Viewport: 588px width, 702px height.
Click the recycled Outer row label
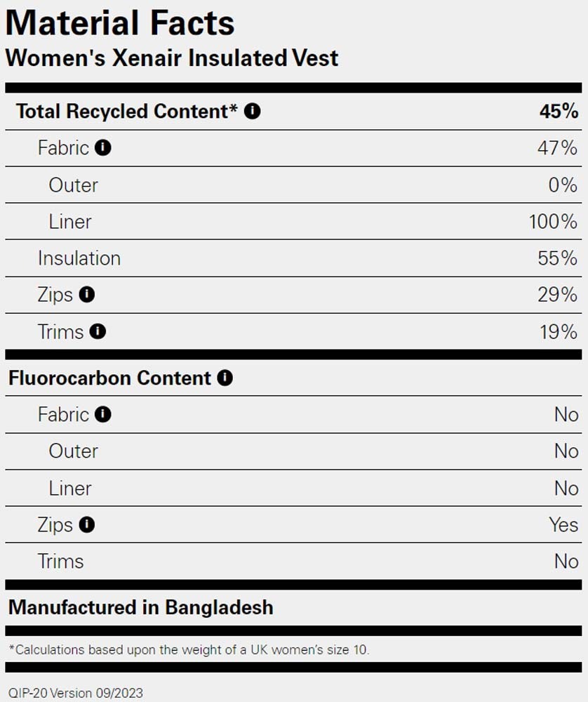pos(74,185)
